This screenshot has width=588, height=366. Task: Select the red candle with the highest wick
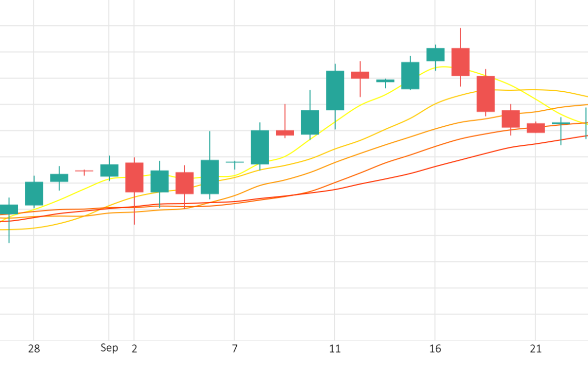[x=461, y=62]
